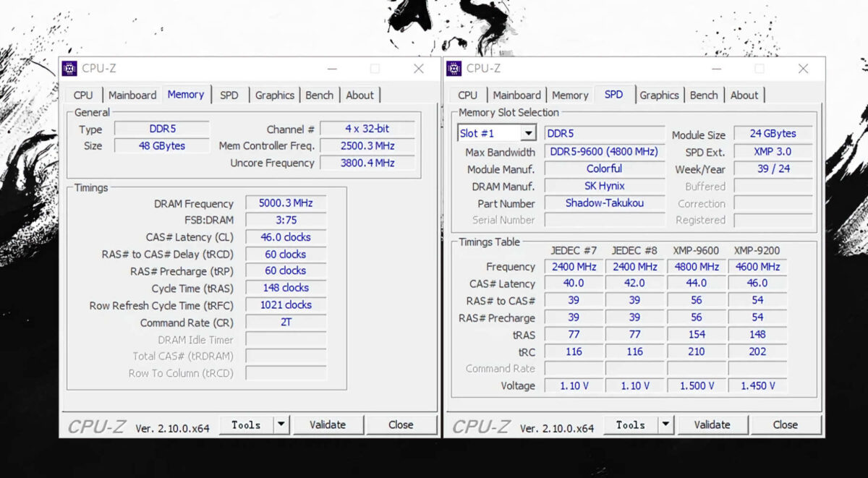Click Module Manuf. value Colorful
The image size is (868, 478).
click(604, 168)
